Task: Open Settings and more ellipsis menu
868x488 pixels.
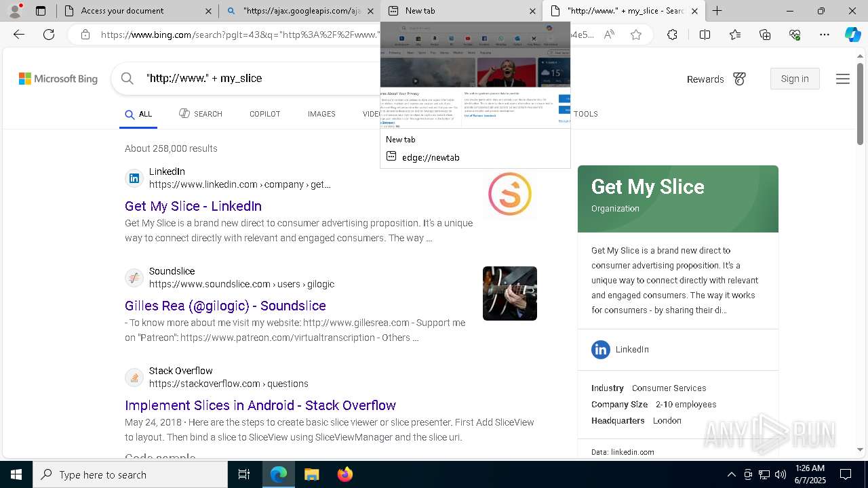Action: point(825,35)
